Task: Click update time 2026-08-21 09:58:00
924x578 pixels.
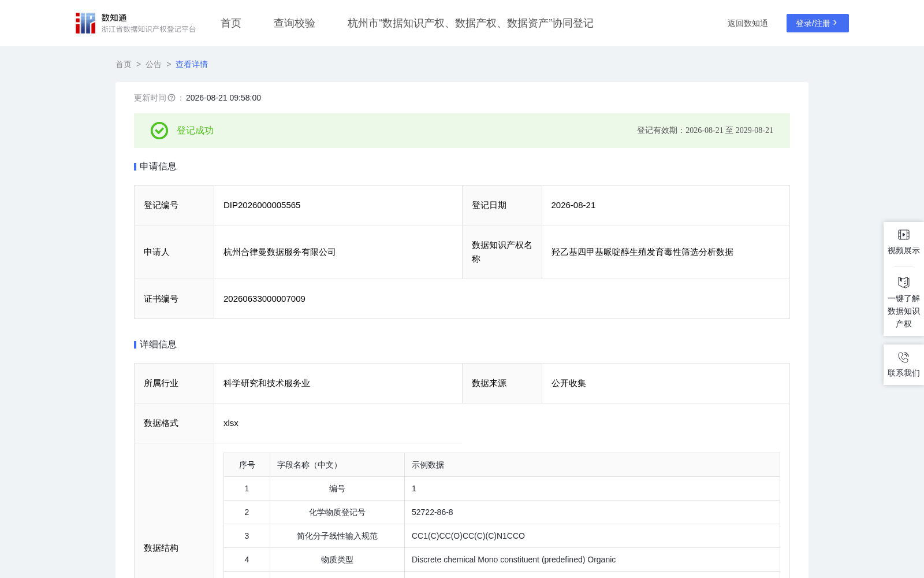Action: [223, 98]
